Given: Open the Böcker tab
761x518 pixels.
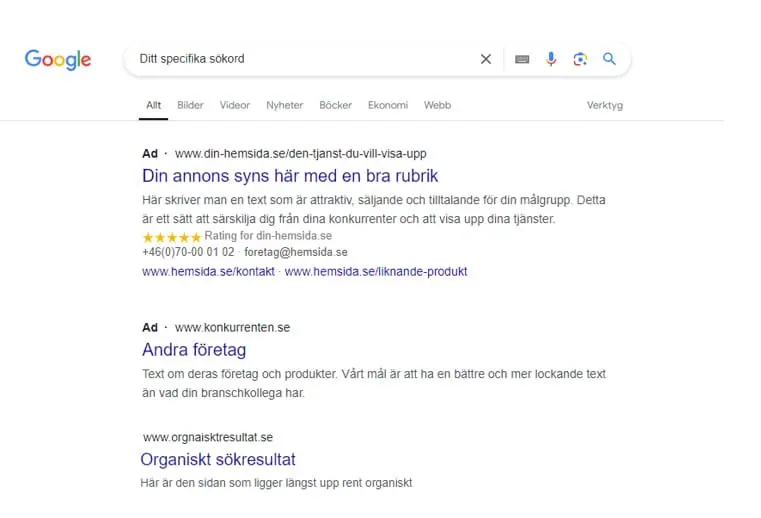Looking at the screenshot, I should pyautogui.click(x=335, y=105).
